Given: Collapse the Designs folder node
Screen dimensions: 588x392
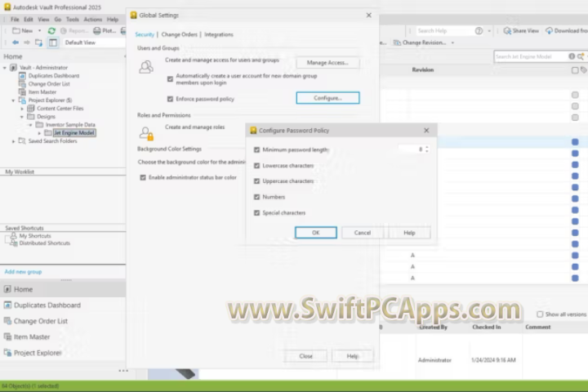Looking at the screenshot, I should (22, 117).
